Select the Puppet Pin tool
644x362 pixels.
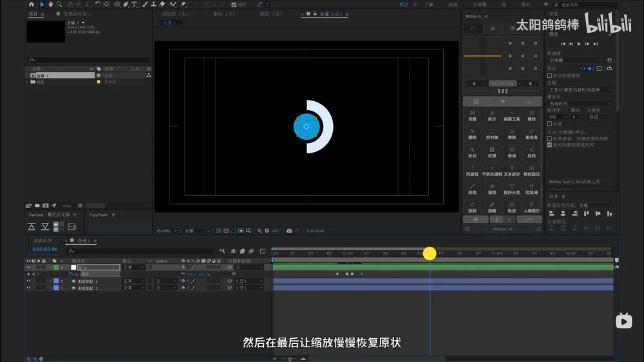(184, 5)
